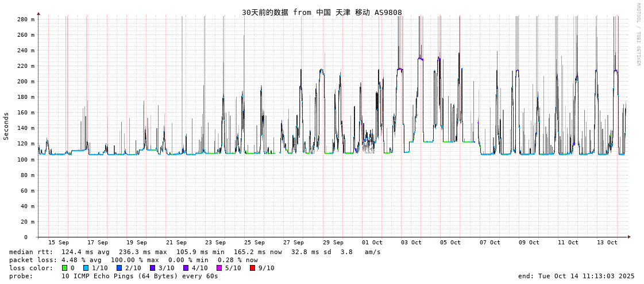Image resolution: width=644 pixels, height=284 pixels.
Task: Select the 07 Oct date label
Action: click(x=490, y=243)
